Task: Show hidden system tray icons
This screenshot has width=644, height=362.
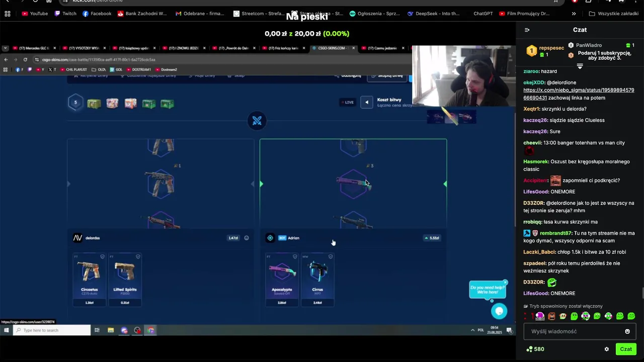Action: 472,330
